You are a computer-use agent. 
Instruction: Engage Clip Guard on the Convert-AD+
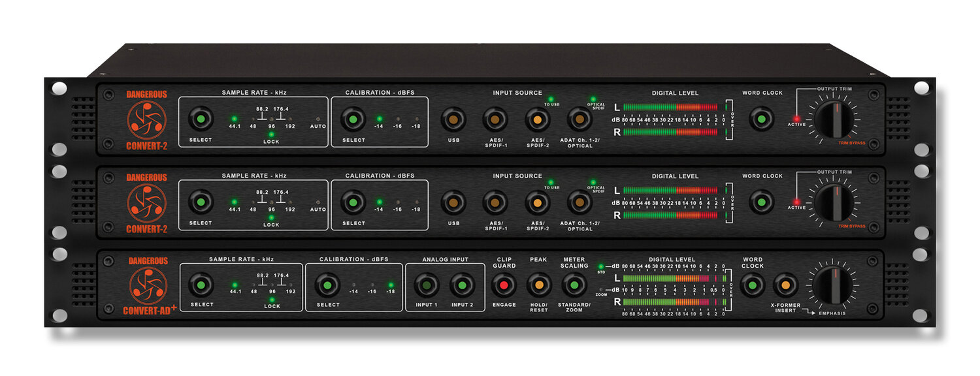point(504,285)
